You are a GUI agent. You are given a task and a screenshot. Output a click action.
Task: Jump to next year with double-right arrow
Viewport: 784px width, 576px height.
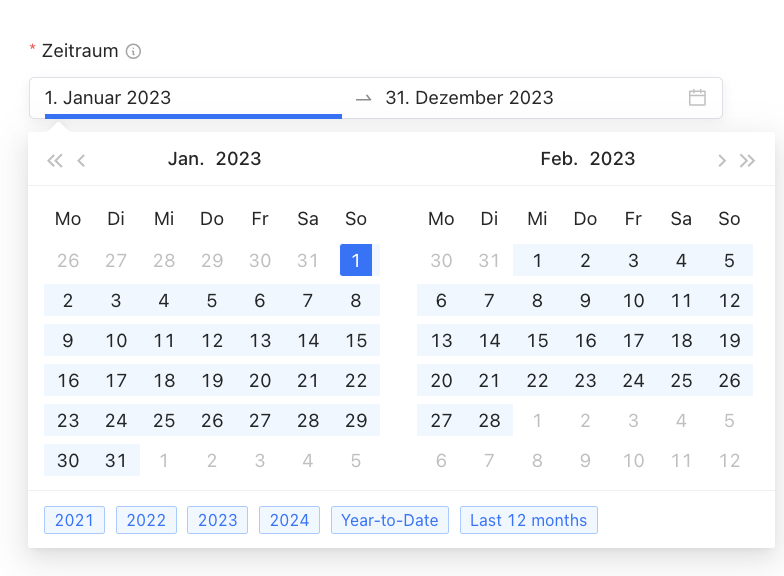click(748, 160)
